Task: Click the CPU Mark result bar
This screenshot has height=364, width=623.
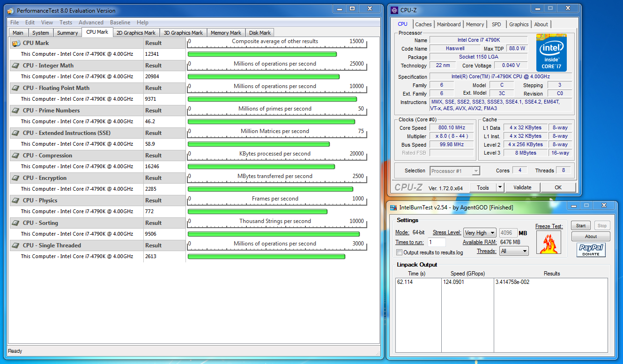Action: click(x=262, y=54)
